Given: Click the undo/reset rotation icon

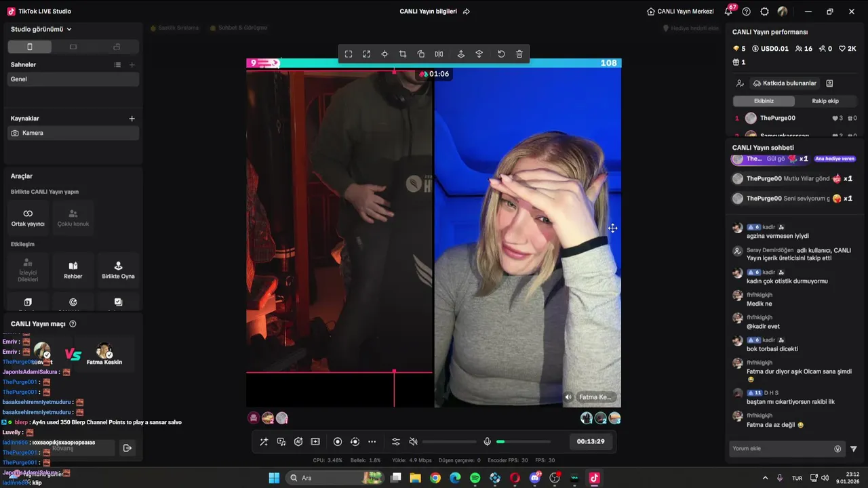Looking at the screenshot, I should pyautogui.click(x=501, y=54).
